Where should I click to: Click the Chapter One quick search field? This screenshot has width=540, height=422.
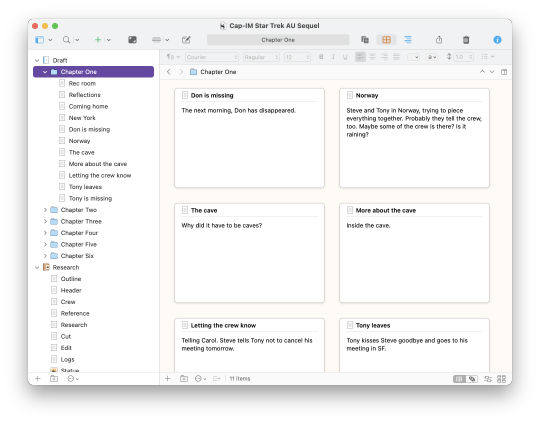tap(278, 40)
